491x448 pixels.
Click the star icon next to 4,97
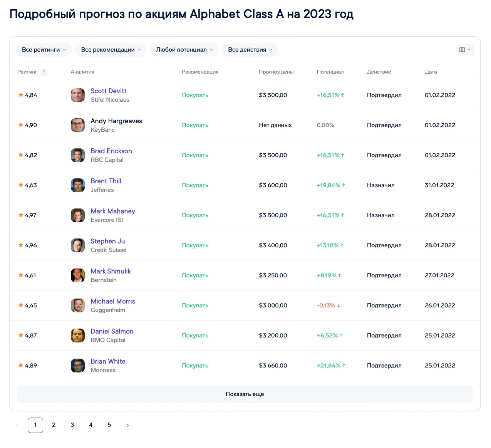[x=21, y=215]
